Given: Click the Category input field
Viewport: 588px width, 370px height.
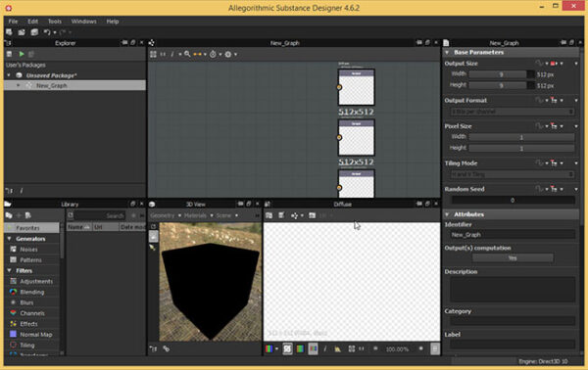Looking at the screenshot, I should [x=513, y=321].
